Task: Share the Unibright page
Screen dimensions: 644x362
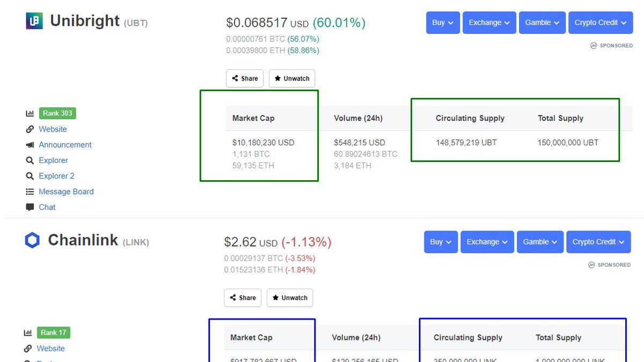Action: click(245, 78)
